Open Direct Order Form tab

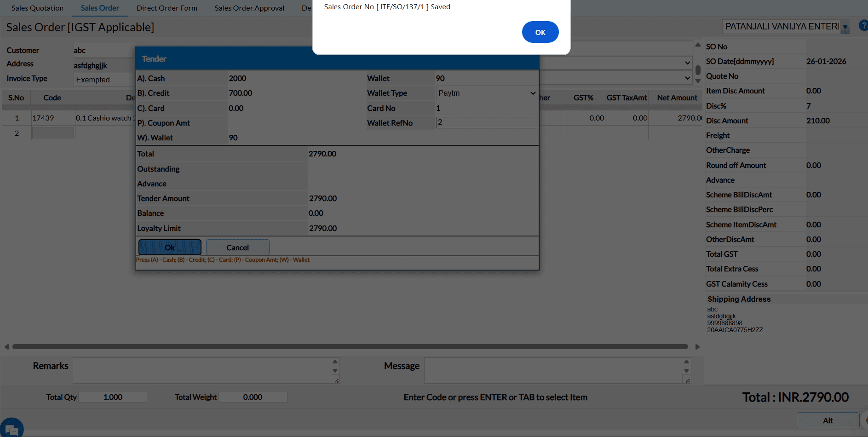click(167, 8)
